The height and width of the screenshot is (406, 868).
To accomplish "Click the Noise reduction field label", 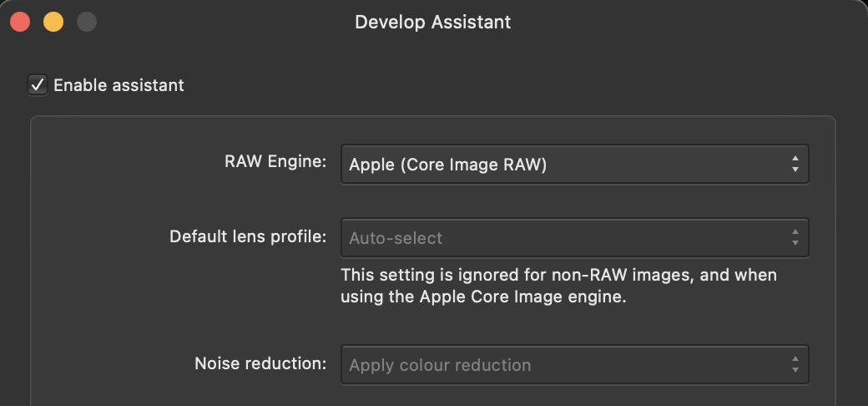I will 260,363.
